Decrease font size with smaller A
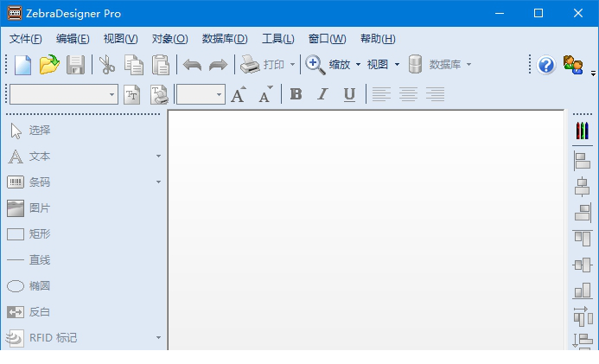The image size is (599, 364). [x=265, y=94]
